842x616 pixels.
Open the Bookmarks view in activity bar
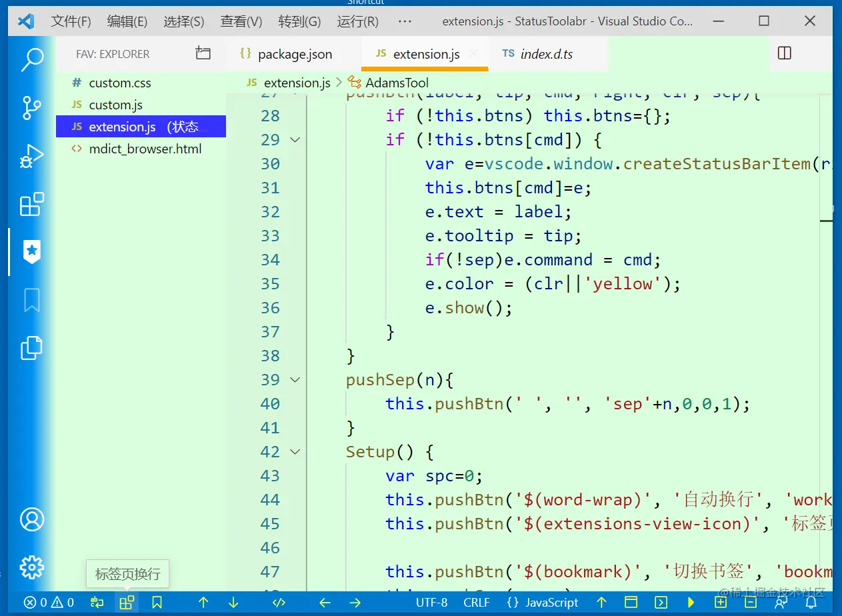pos(32,300)
